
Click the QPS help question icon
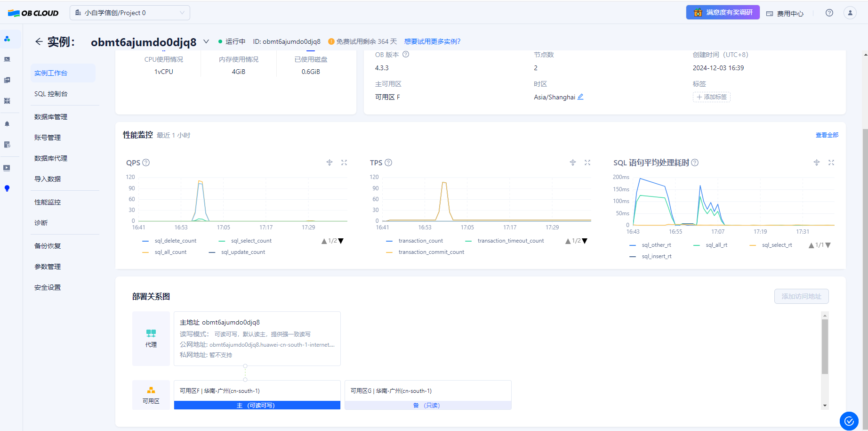click(146, 163)
